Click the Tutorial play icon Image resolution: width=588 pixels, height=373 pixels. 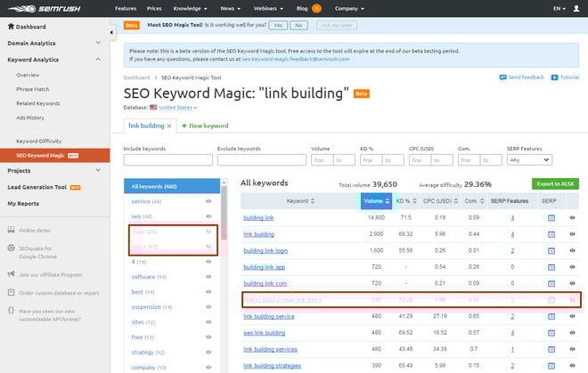tap(554, 77)
